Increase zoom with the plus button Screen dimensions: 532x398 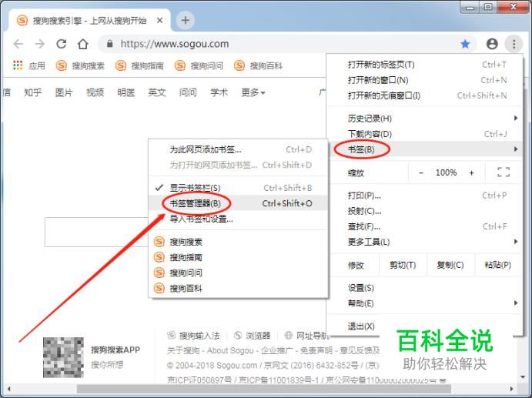(x=471, y=172)
